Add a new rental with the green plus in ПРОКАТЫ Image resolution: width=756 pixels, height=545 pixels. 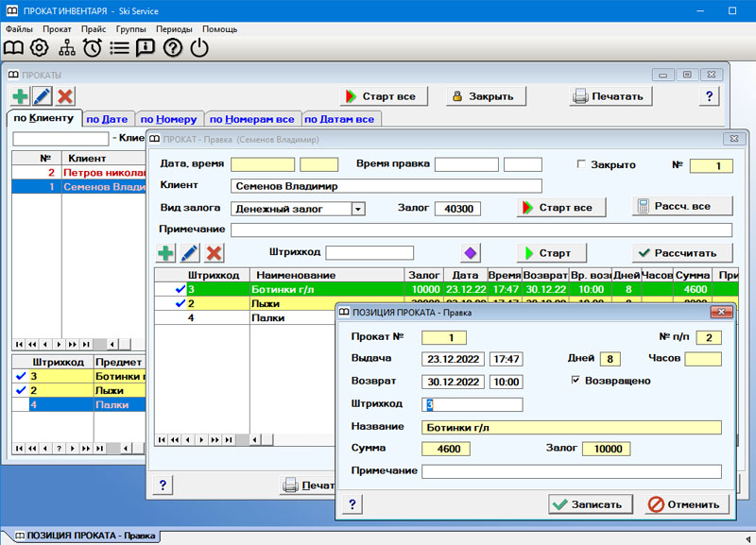pos(20,96)
